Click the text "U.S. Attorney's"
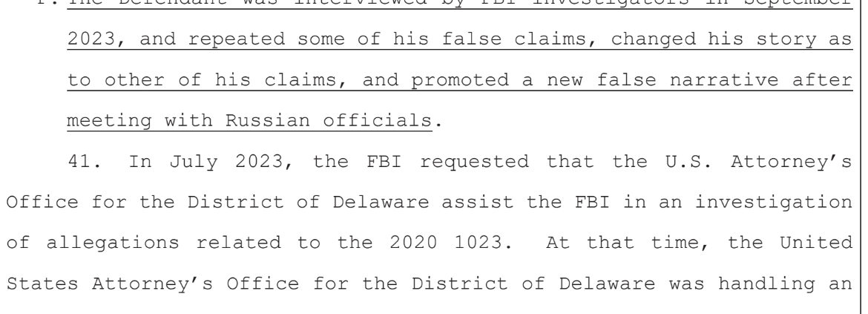This screenshot has height=314, width=868. coord(758,162)
